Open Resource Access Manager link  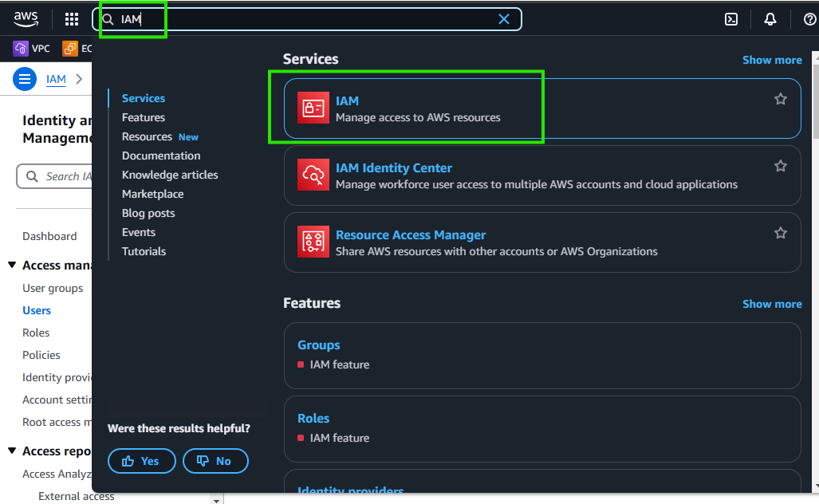[411, 235]
